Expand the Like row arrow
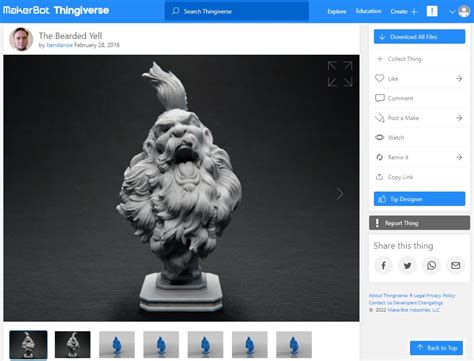 tap(459, 78)
